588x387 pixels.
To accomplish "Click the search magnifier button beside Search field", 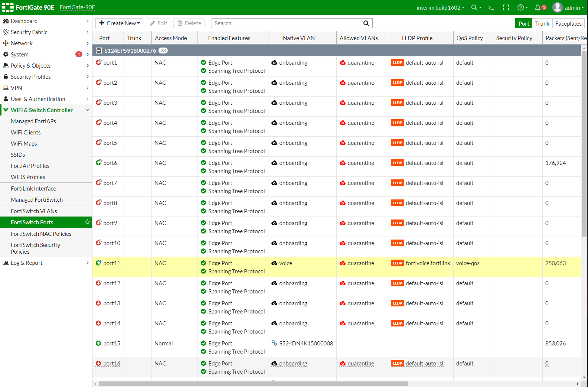I will pyautogui.click(x=366, y=23).
